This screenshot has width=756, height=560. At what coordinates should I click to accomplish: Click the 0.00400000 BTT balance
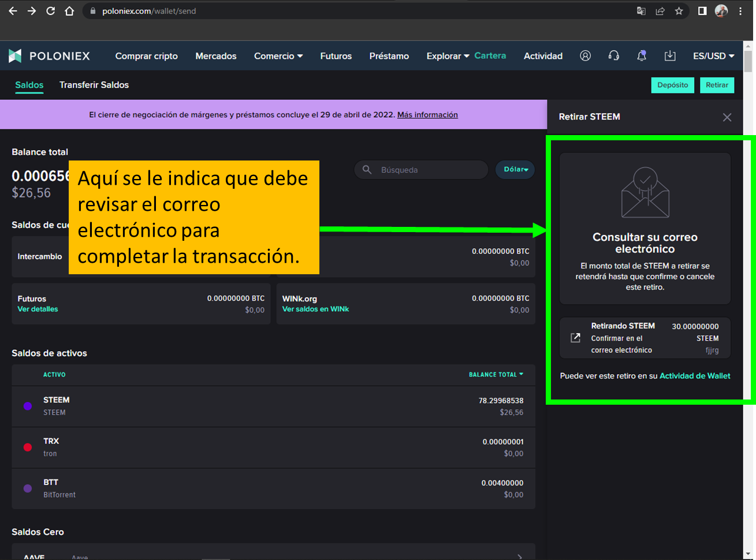[x=502, y=483]
